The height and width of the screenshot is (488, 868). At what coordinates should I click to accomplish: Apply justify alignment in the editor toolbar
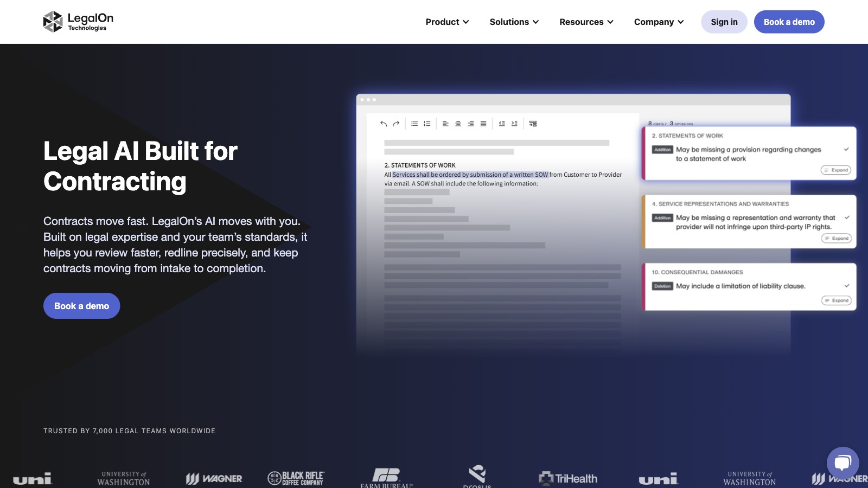pos(483,124)
